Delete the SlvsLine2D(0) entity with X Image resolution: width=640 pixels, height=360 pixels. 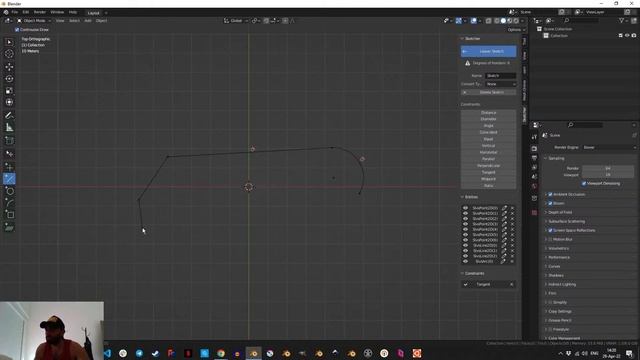[512, 245]
